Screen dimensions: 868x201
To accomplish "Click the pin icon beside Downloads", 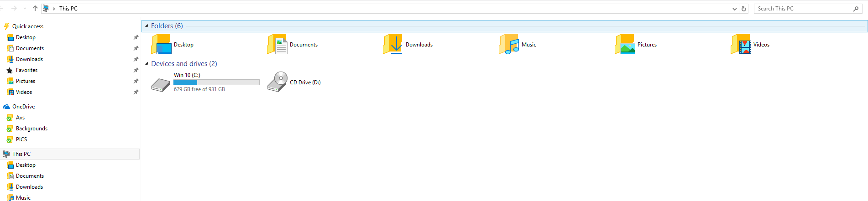I will pyautogui.click(x=136, y=59).
